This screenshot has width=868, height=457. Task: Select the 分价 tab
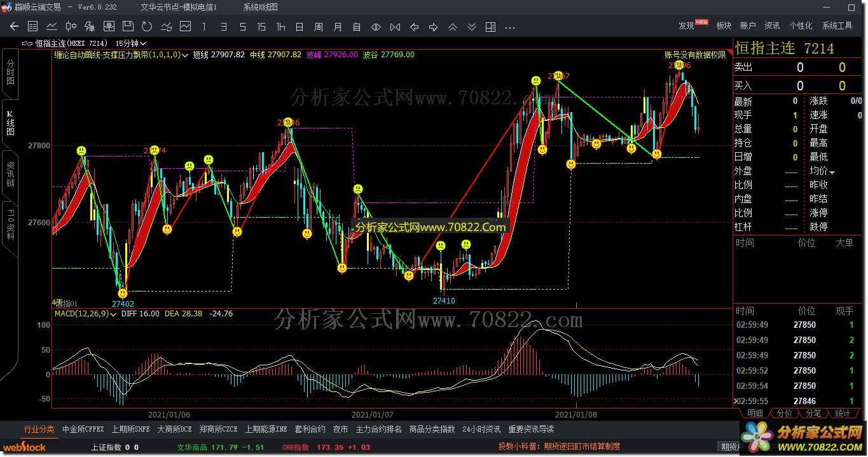[784, 414]
